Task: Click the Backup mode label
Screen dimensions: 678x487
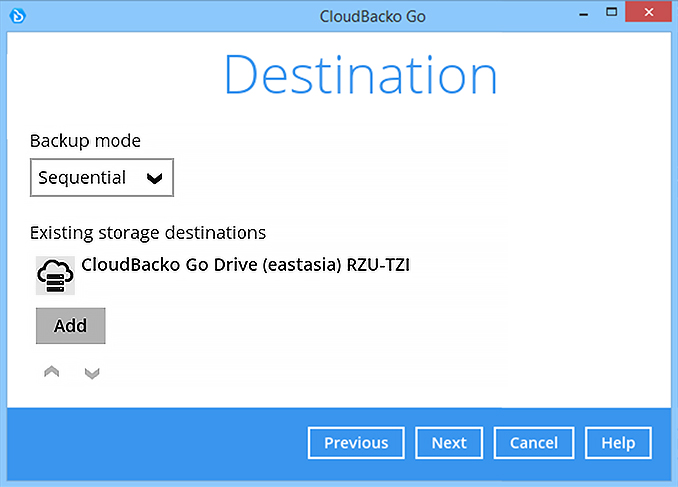Action: (85, 140)
